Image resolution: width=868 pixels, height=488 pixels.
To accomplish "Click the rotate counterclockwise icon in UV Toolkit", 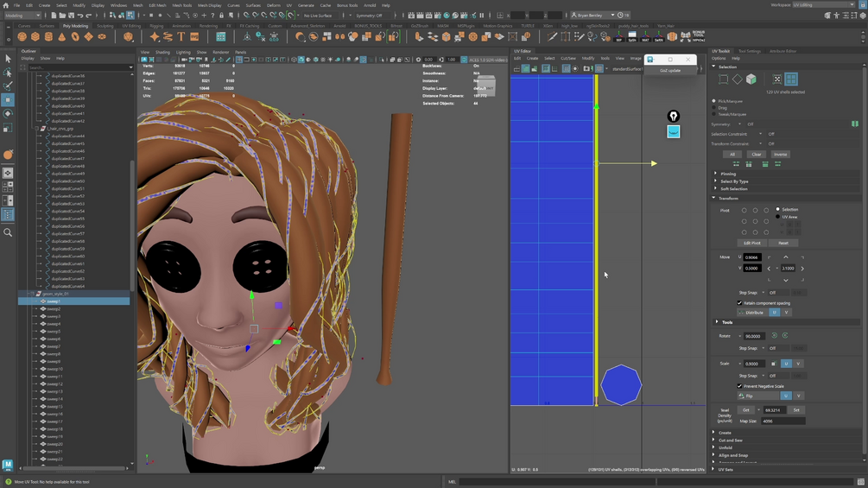I will click(x=774, y=336).
